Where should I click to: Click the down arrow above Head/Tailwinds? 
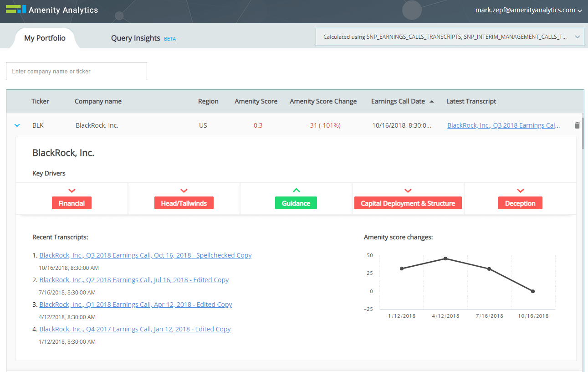tap(184, 191)
